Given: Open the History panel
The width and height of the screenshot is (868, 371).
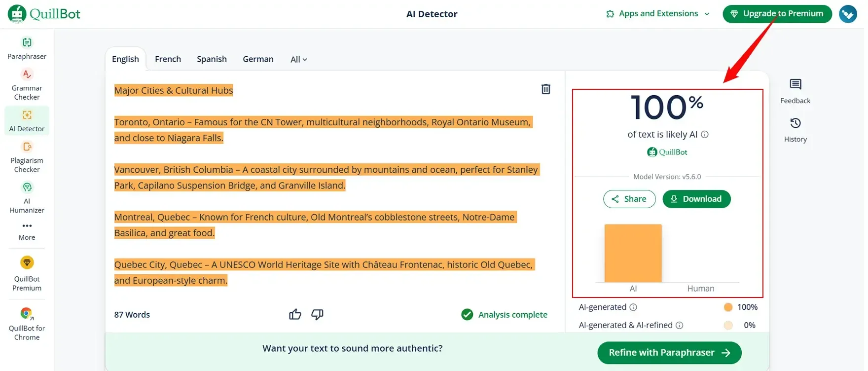Looking at the screenshot, I should (795, 130).
